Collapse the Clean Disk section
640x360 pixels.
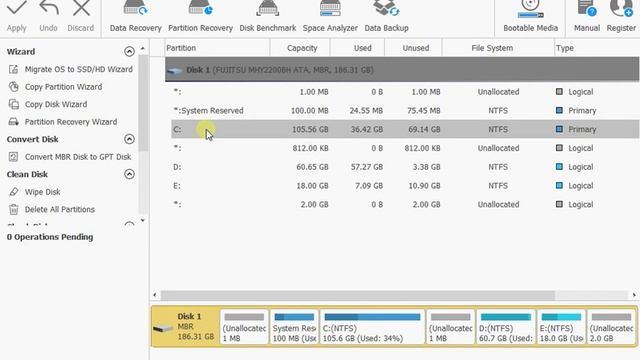129,174
